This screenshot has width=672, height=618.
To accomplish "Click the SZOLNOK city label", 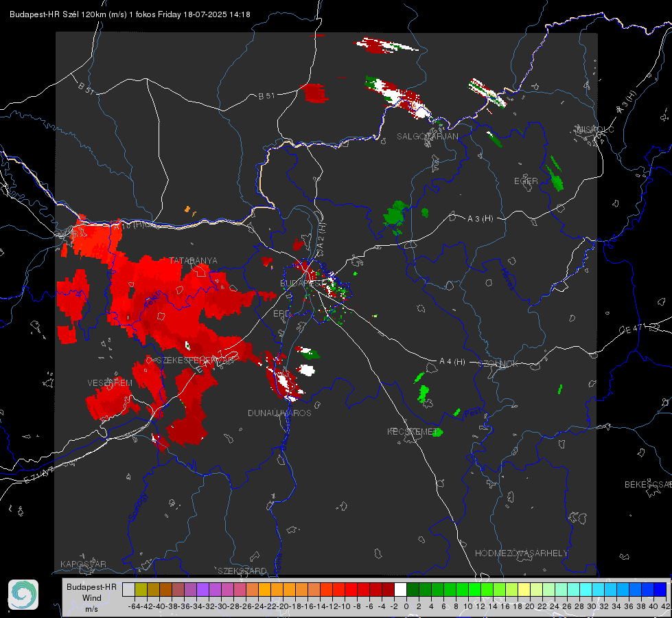I will coord(498,364).
